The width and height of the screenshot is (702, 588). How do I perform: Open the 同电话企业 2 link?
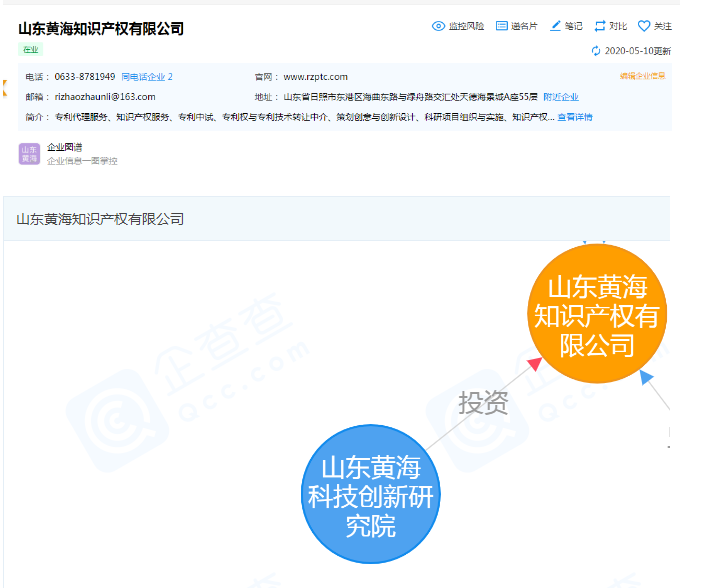(x=147, y=77)
